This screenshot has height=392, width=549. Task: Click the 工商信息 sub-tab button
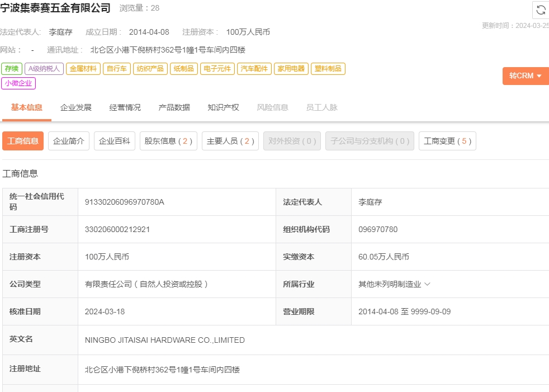tap(23, 141)
